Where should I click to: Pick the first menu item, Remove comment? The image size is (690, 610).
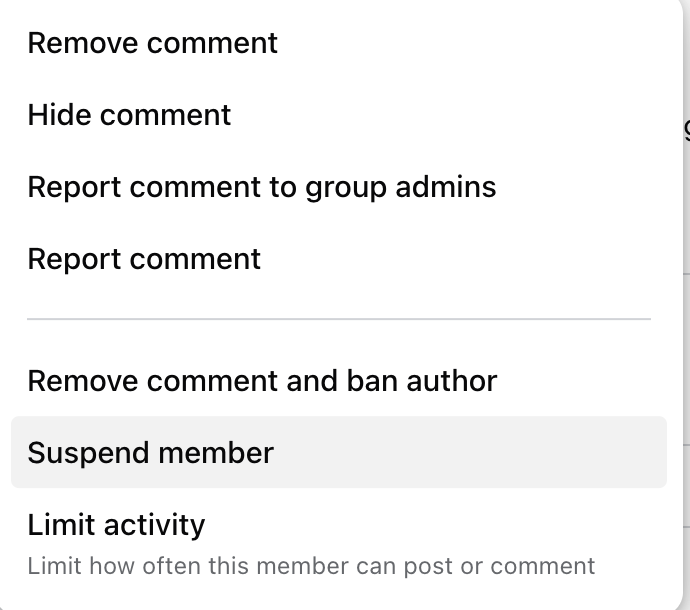[x=153, y=43]
